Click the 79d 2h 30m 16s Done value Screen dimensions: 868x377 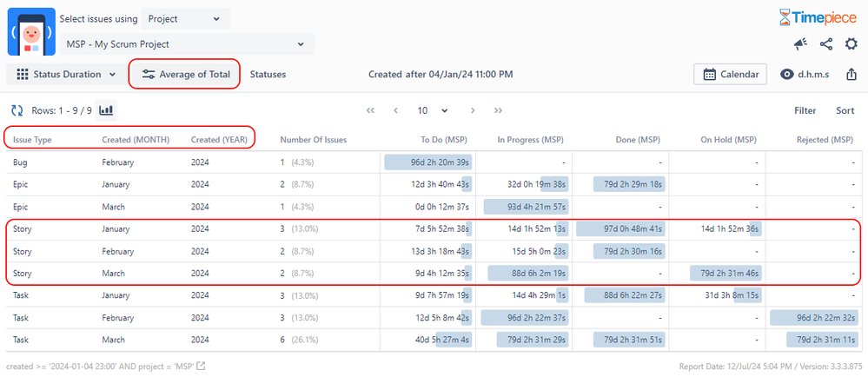click(628, 251)
